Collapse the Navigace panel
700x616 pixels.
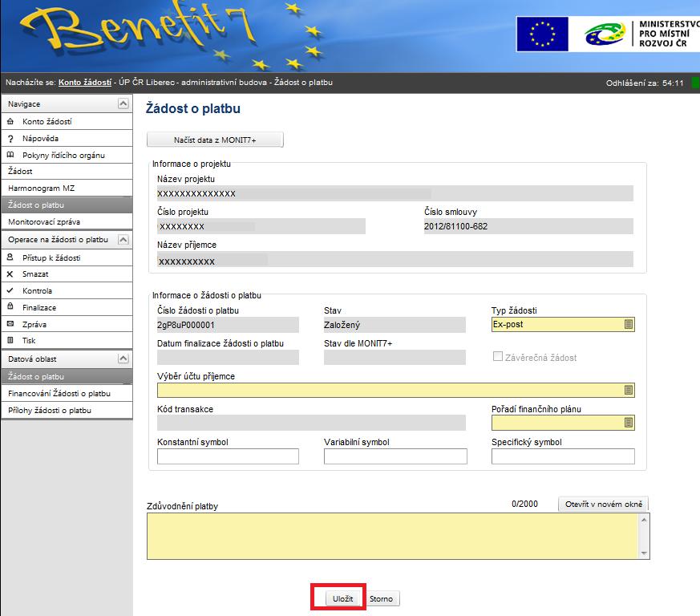(x=123, y=103)
